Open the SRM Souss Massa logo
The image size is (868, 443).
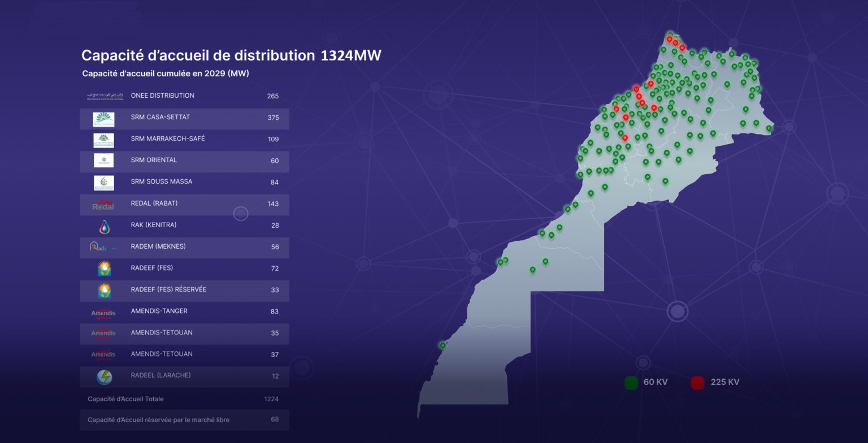[x=104, y=183]
